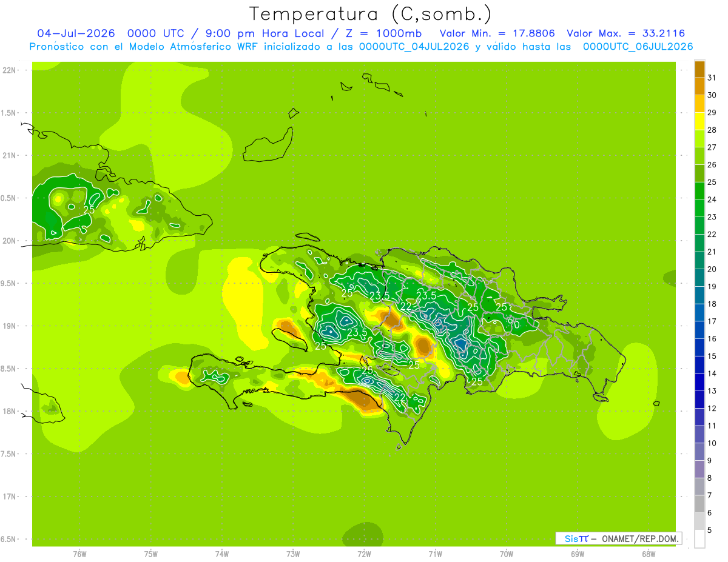The image size is (728, 562).
Task: Click the orange swatch between 30 and 31
Action: point(699,87)
